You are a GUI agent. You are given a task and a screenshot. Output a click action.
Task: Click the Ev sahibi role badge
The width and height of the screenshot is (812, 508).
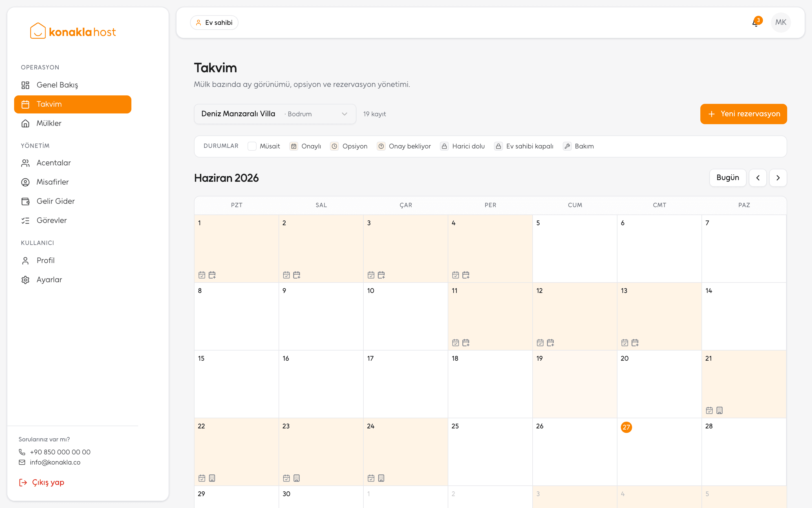tap(214, 23)
